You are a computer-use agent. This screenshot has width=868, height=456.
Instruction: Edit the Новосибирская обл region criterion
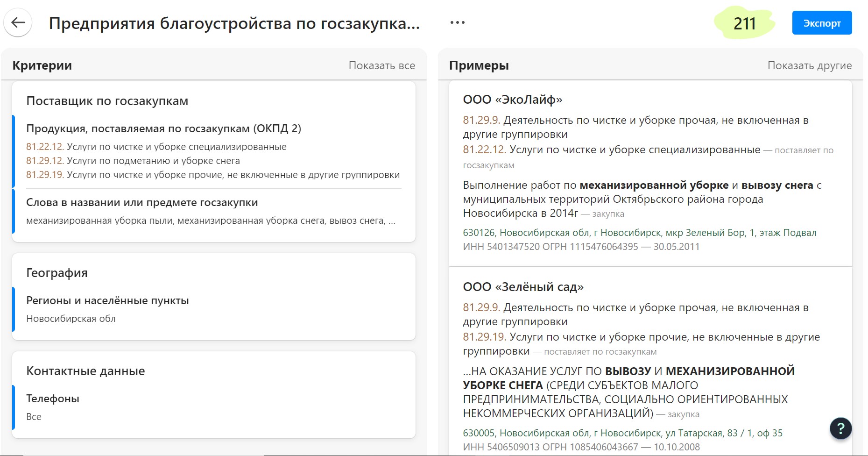[x=71, y=319]
